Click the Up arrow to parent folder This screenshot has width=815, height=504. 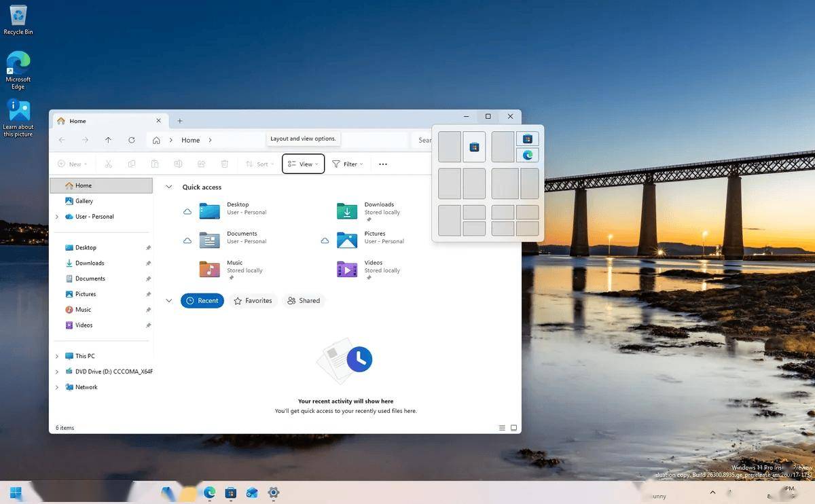point(108,140)
